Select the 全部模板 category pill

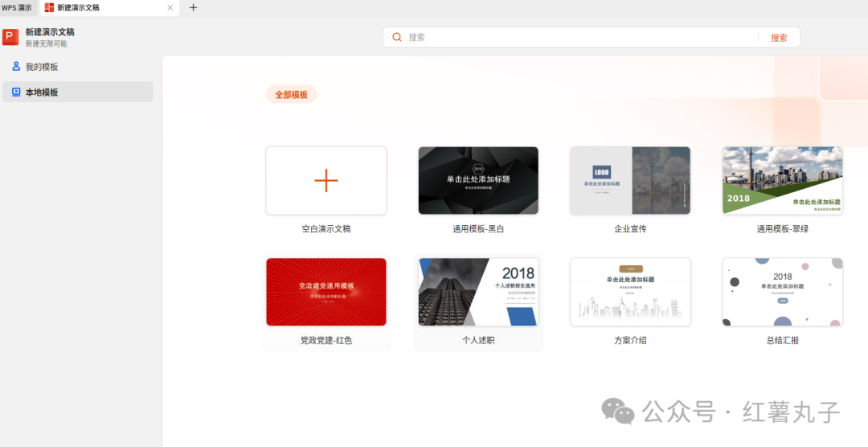(291, 94)
